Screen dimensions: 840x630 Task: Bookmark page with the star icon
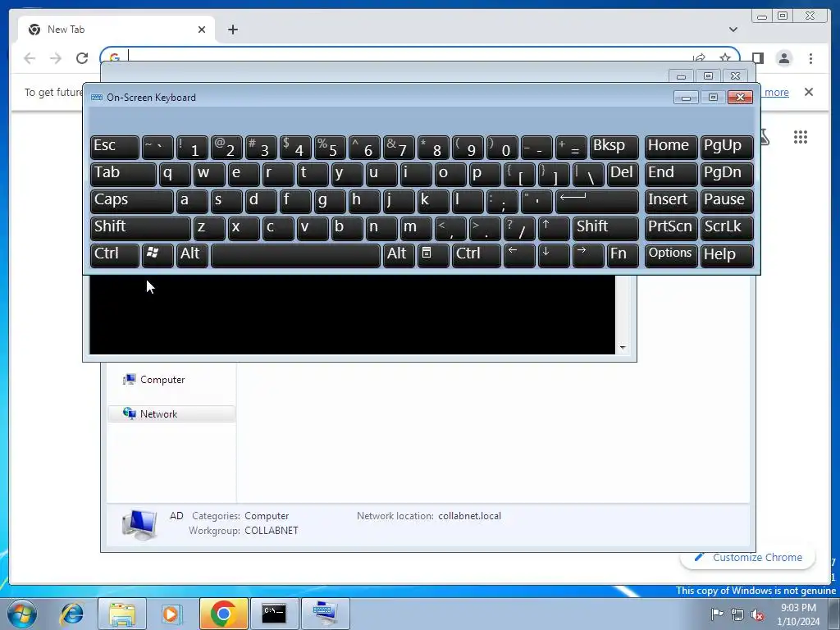pyautogui.click(x=725, y=57)
